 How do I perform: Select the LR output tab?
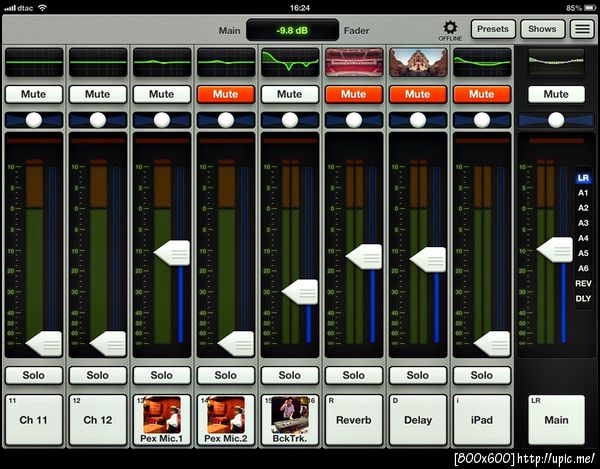tap(583, 178)
